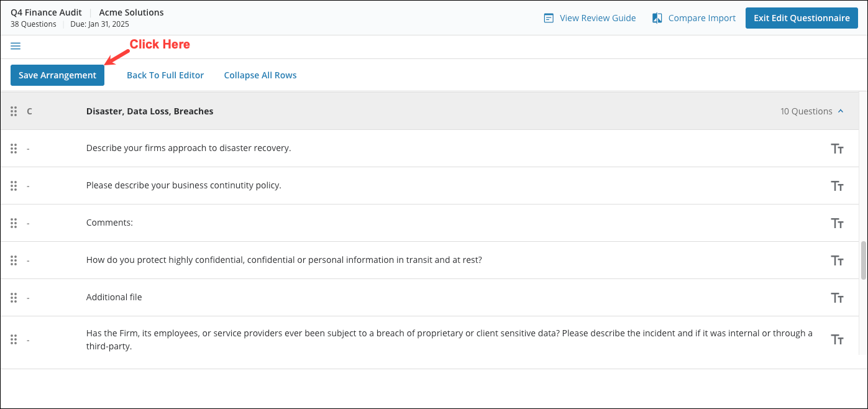Click the drag handle beside section C header
This screenshot has width=868, height=409.
(x=14, y=111)
